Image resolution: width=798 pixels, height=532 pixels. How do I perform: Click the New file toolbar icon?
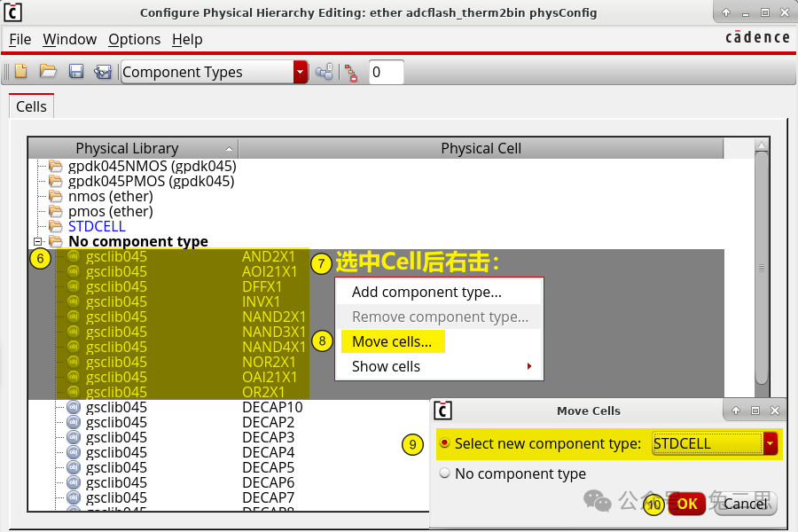click(x=21, y=71)
